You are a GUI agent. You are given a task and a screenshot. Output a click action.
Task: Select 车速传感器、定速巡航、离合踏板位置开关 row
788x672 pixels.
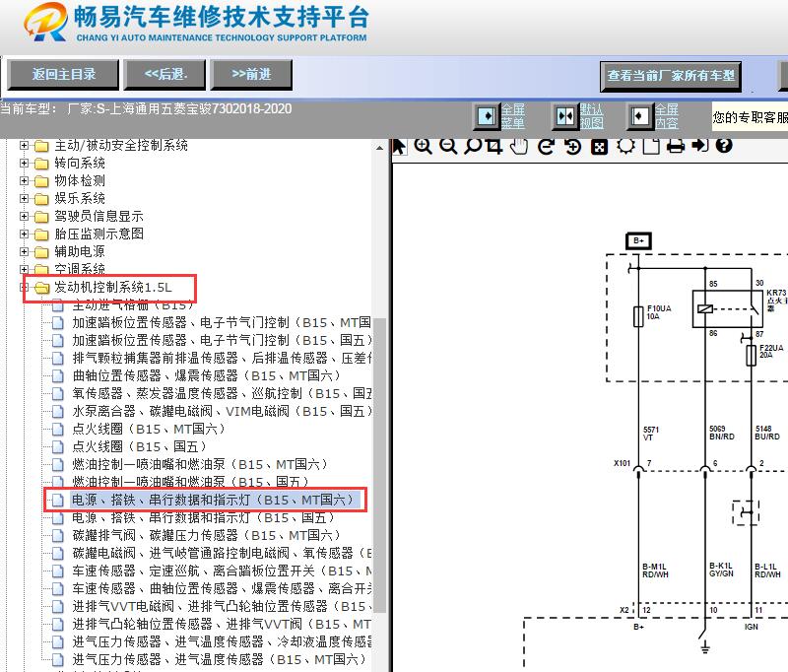(x=222, y=571)
